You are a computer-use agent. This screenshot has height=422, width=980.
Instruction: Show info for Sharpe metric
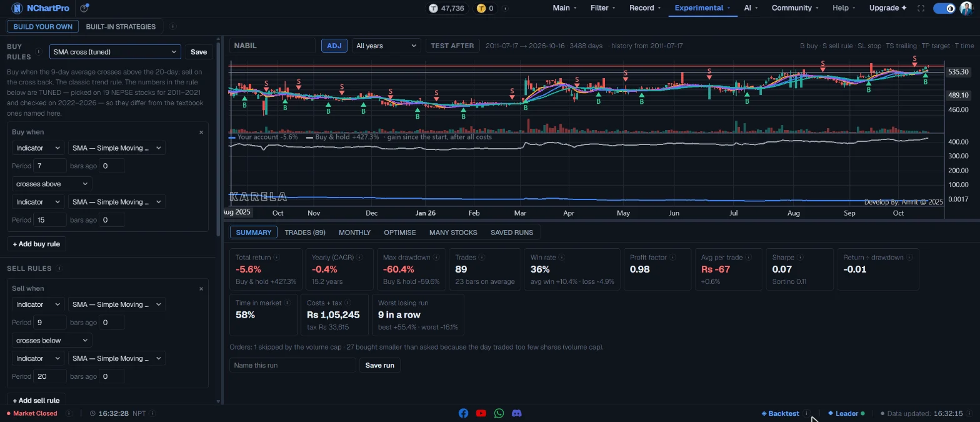pyautogui.click(x=800, y=257)
